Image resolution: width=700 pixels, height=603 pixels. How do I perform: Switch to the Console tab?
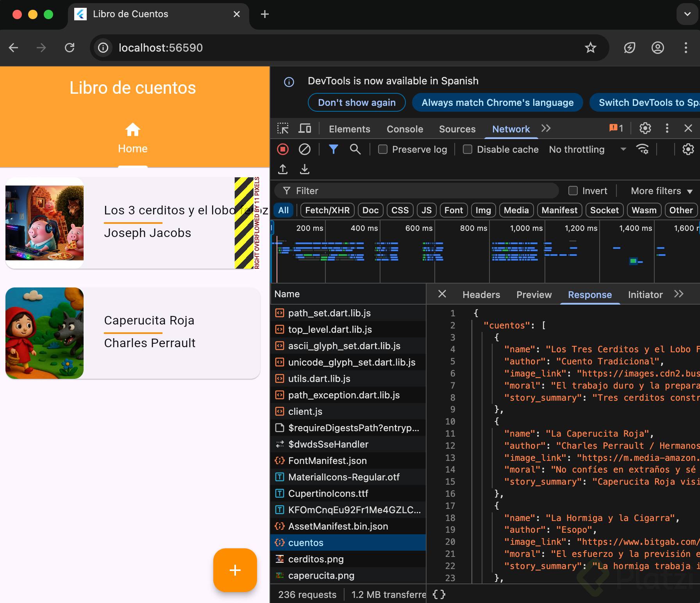point(405,129)
